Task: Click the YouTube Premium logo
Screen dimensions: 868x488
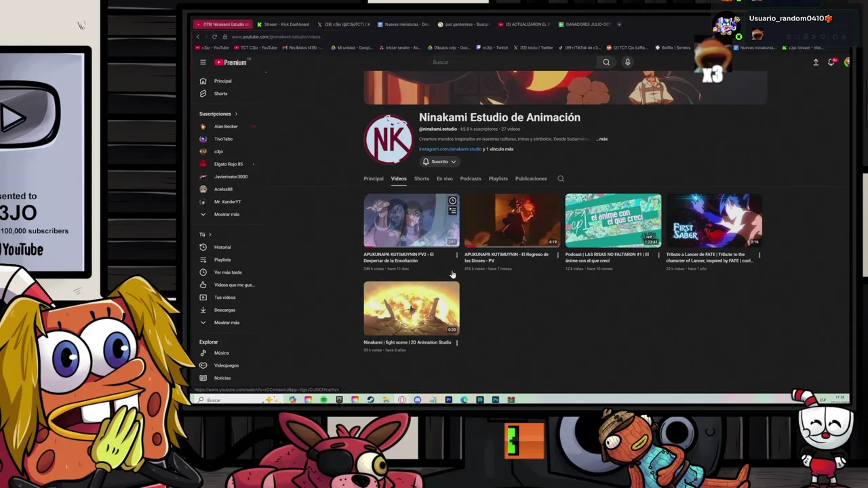Action: point(231,62)
